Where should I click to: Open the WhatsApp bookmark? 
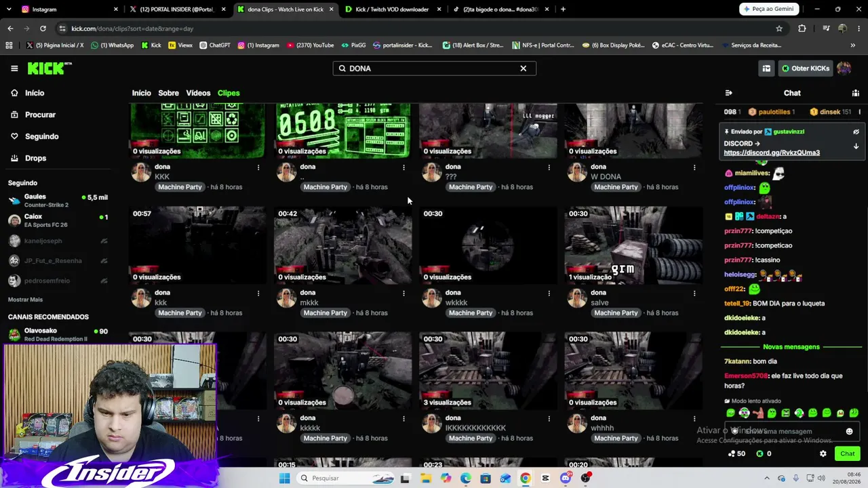click(x=113, y=45)
